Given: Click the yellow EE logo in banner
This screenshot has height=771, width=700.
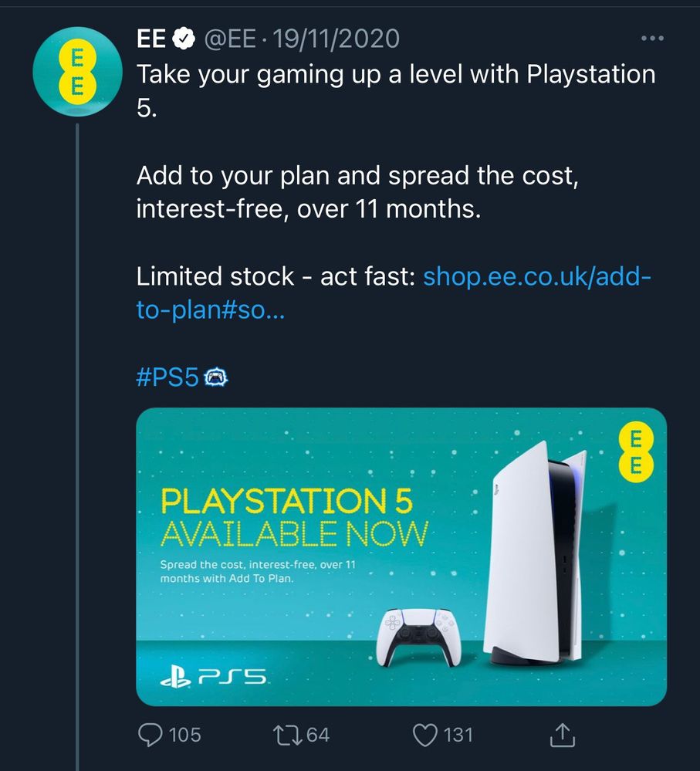Looking at the screenshot, I should (x=636, y=452).
